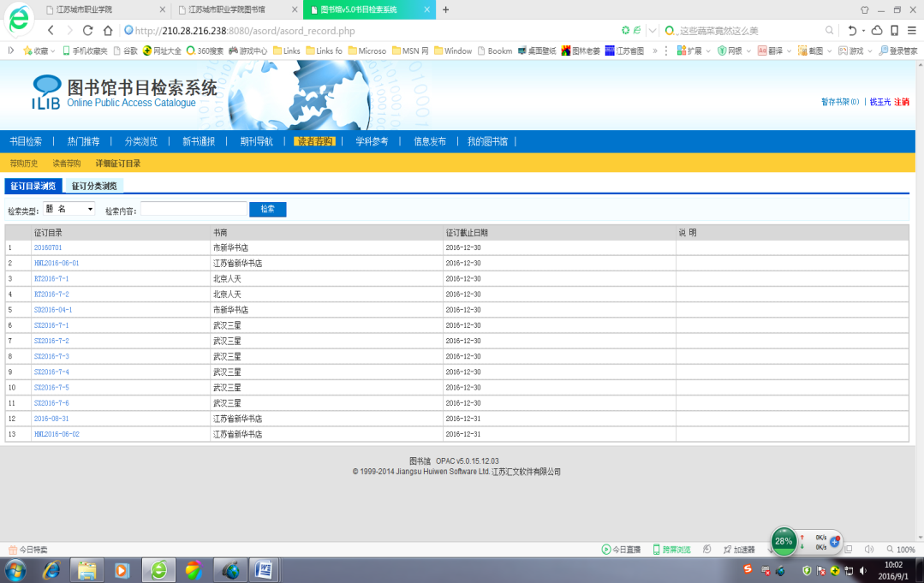Viewport: 924px width, 583px height.
Task: Click the 注销 logout link
Action: [x=901, y=102]
